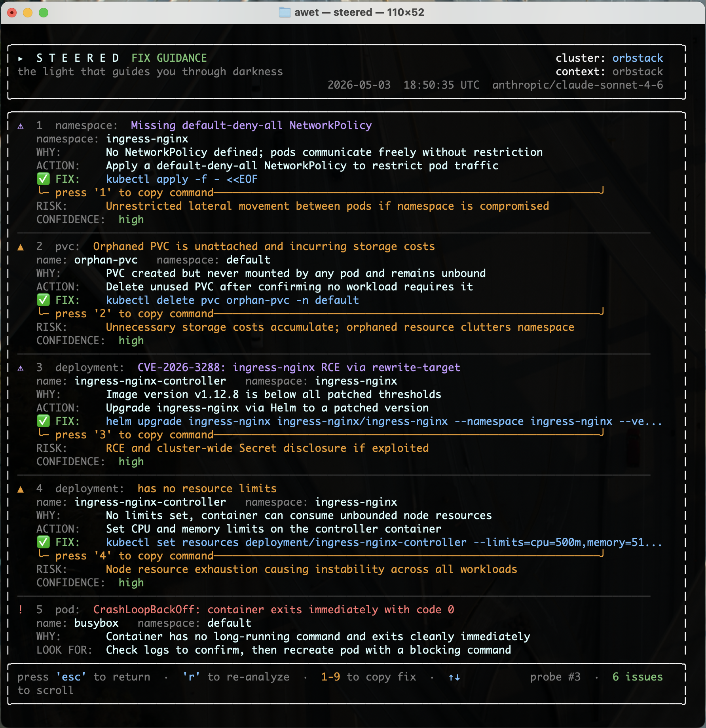Click 'Check logs to confirm' look-for line

pos(308,650)
